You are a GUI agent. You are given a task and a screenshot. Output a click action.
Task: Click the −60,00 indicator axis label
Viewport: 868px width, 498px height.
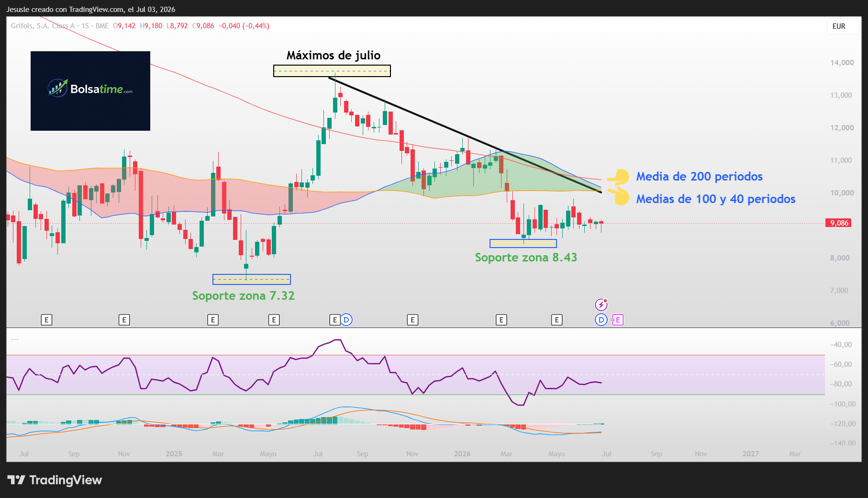(x=840, y=364)
